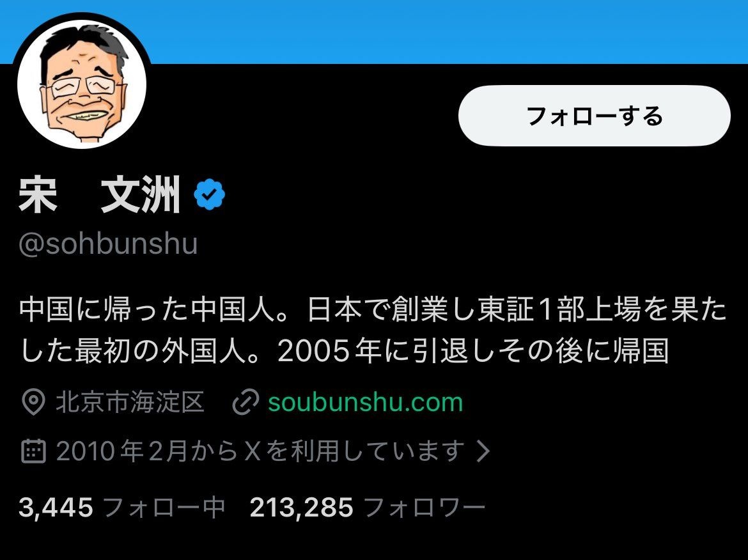Click the @sohbunshu handle

108,244
